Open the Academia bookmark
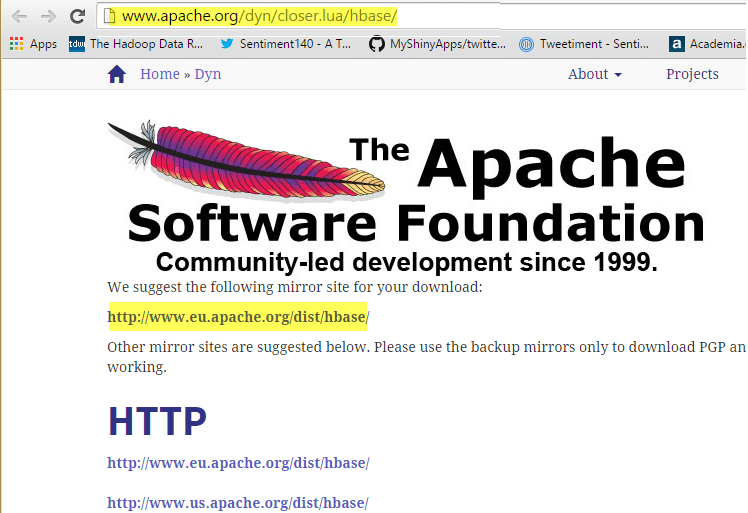 click(707, 44)
